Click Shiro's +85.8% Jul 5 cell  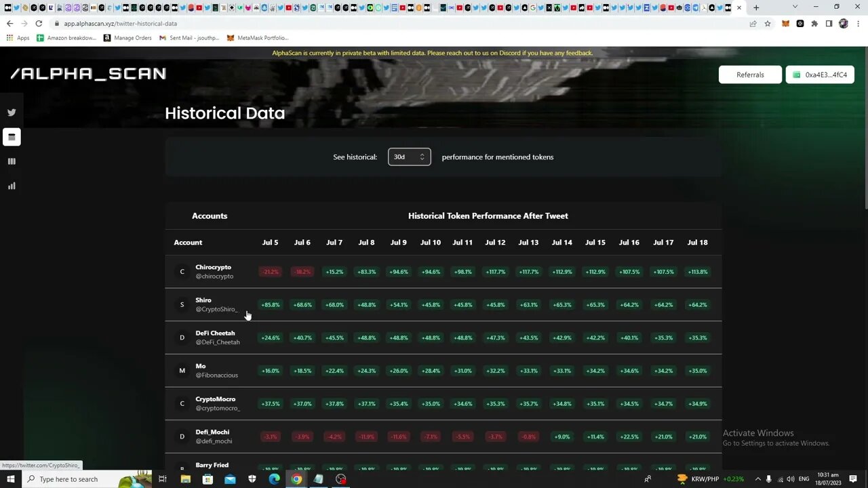tap(270, 305)
